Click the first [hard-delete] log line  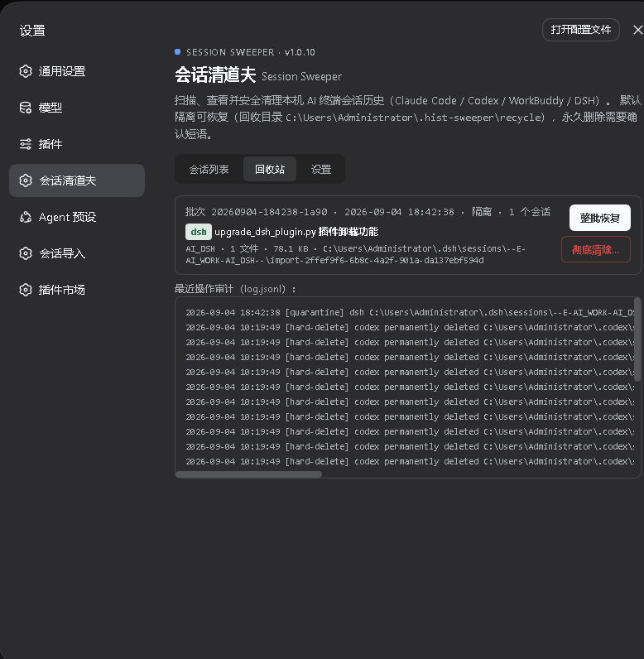coord(410,327)
